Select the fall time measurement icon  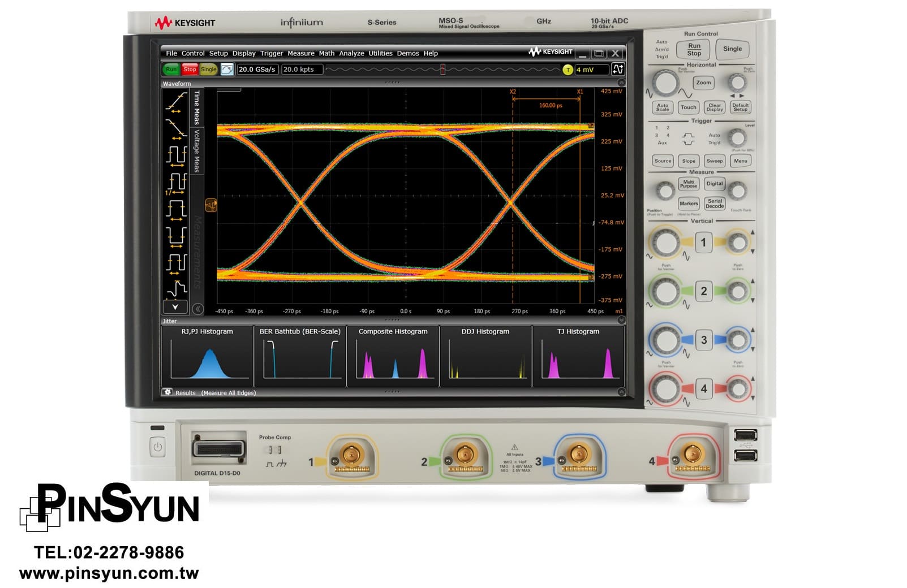coord(176,128)
